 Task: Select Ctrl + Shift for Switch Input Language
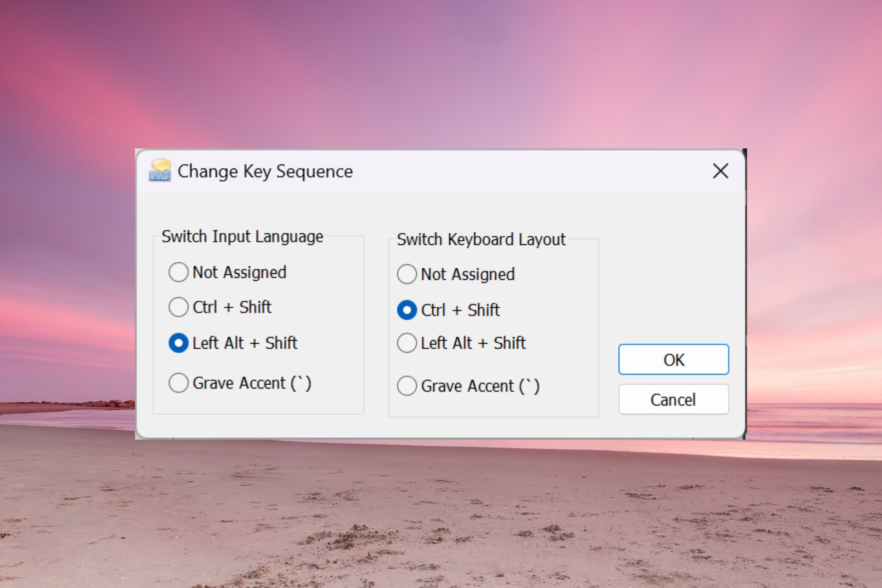click(x=179, y=307)
